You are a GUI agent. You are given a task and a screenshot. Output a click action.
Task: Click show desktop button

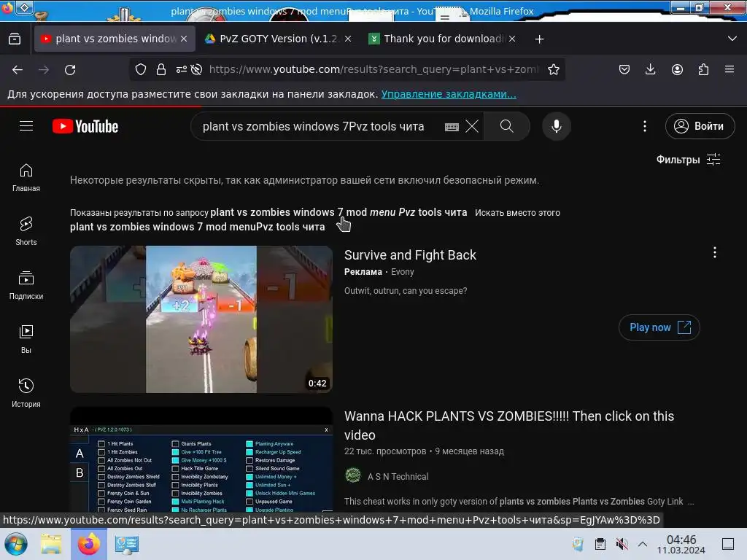[727, 544]
